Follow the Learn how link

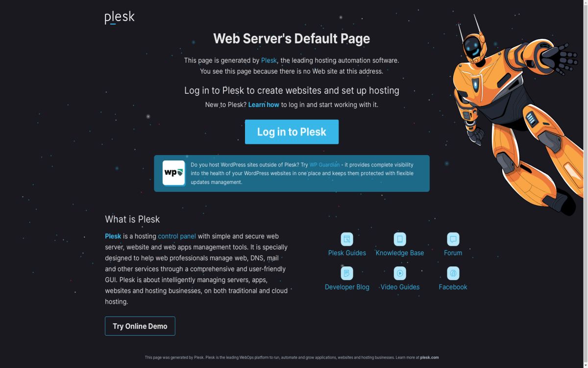264,105
